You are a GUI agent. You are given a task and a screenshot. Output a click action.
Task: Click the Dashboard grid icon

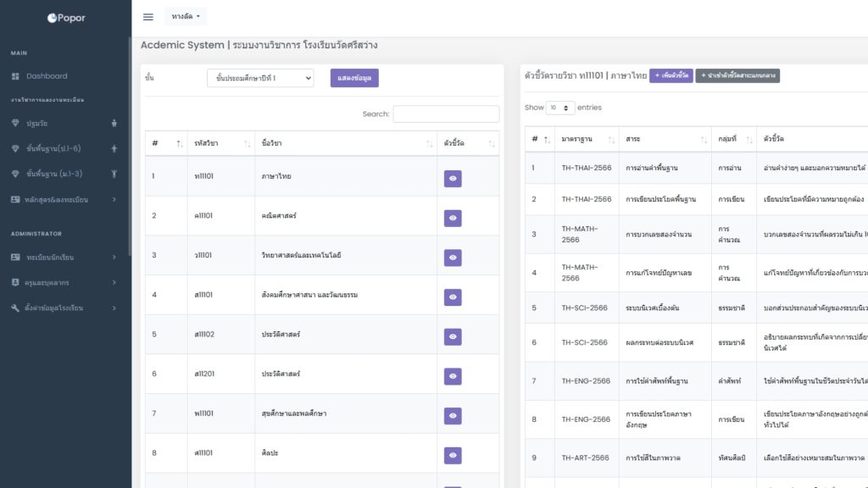(x=15, y=76)
